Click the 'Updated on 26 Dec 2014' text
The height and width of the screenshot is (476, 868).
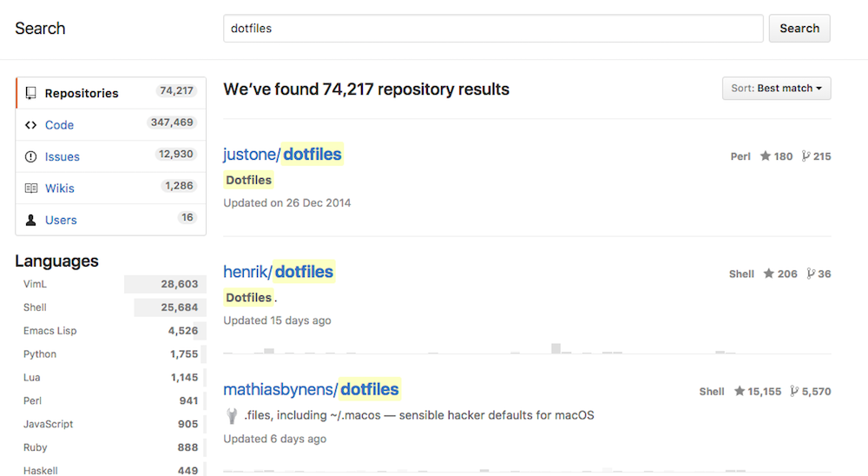[x=286, y=202]
